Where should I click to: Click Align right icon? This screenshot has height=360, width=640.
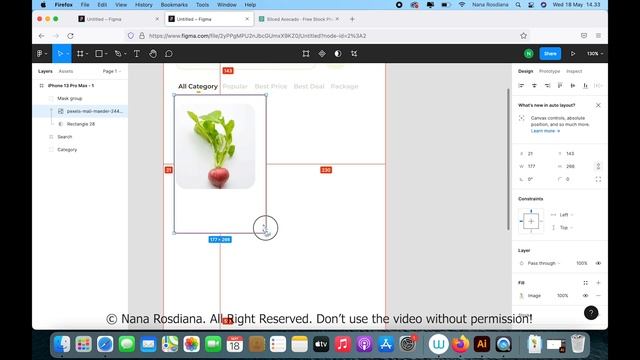tap(547, 85)
